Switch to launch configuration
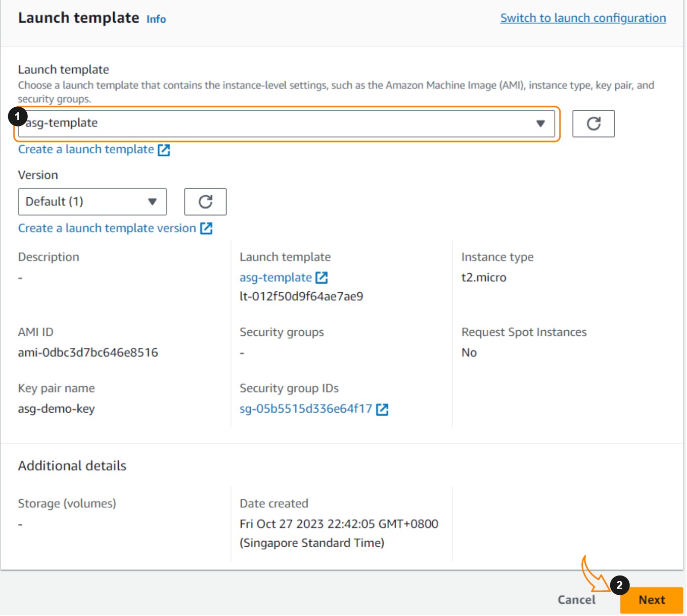 [x=582, y=18]
